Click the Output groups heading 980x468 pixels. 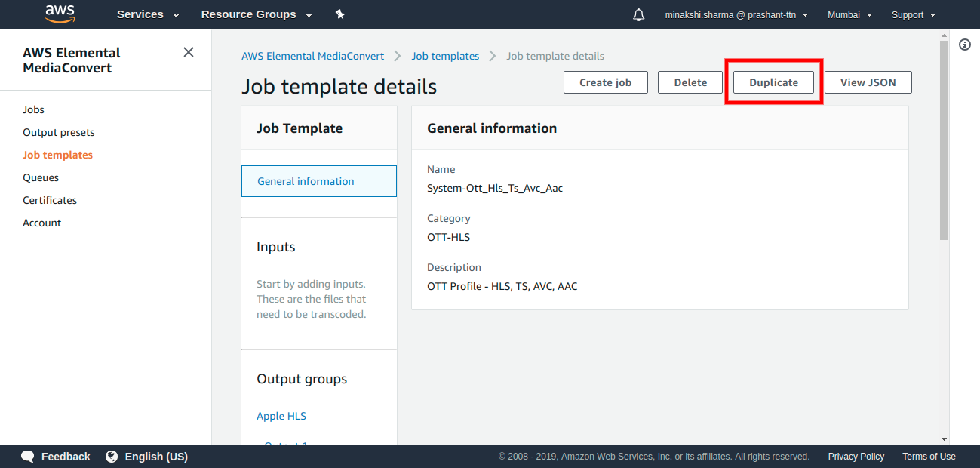pyautogui.click(x=302, y=379)
